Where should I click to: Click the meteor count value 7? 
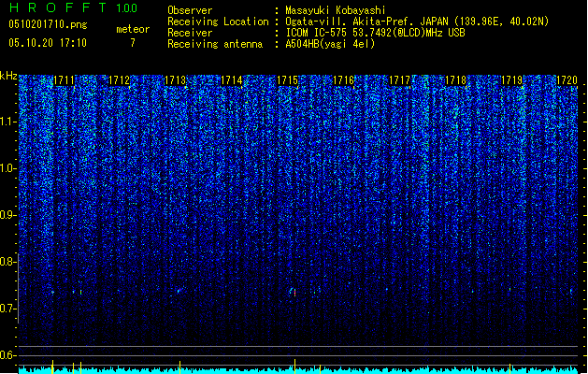[x=133, y=43]
